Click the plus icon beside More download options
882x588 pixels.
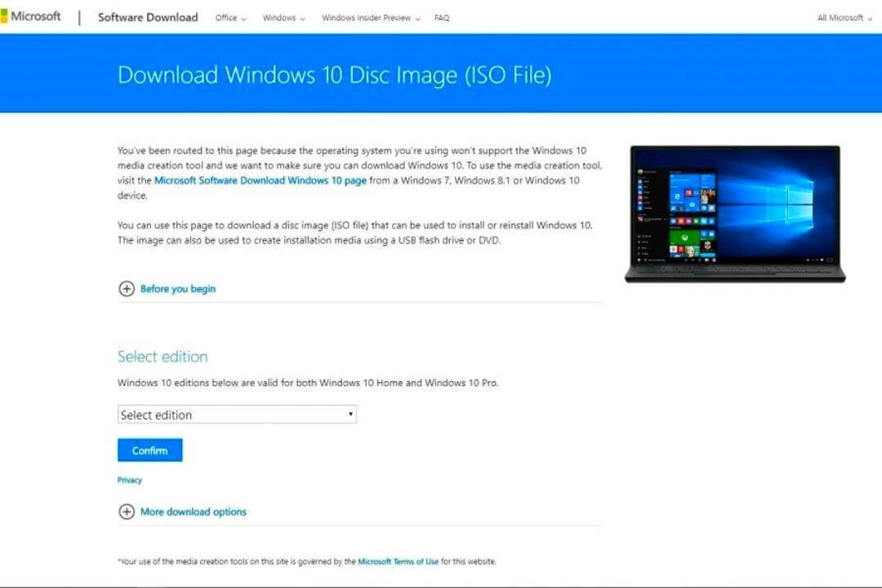127,511
